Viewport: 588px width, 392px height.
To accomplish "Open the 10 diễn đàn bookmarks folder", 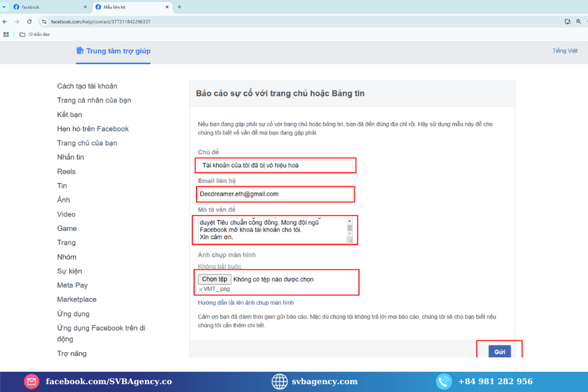I will click(35, 35).
